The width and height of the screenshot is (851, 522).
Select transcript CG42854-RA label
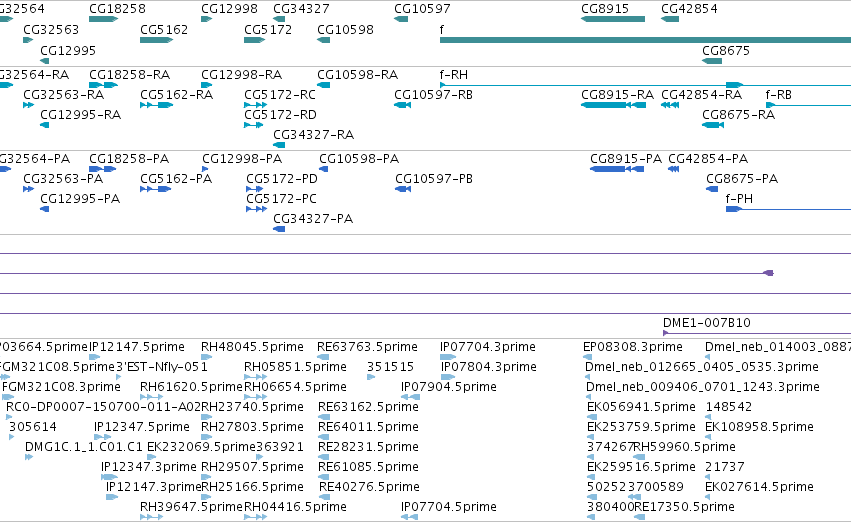701,94
